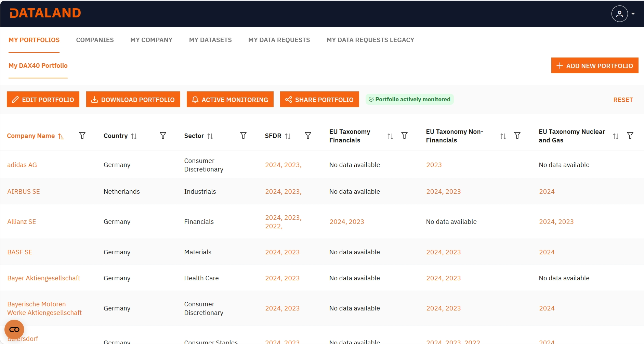Screen dimensions: 644x344
Task: Sort EU Taxonomy Non-Financials column
Action: pos(503,136)
